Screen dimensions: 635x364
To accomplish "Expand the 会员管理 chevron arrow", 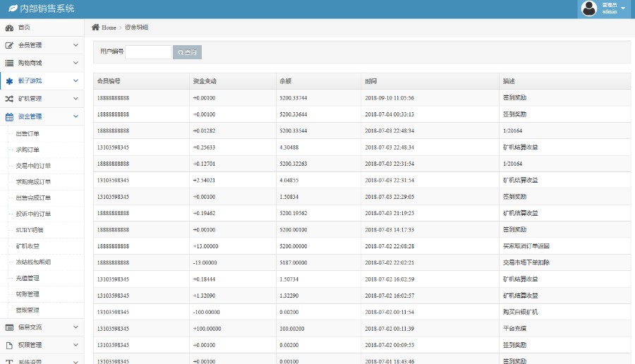I will [75, 45].
